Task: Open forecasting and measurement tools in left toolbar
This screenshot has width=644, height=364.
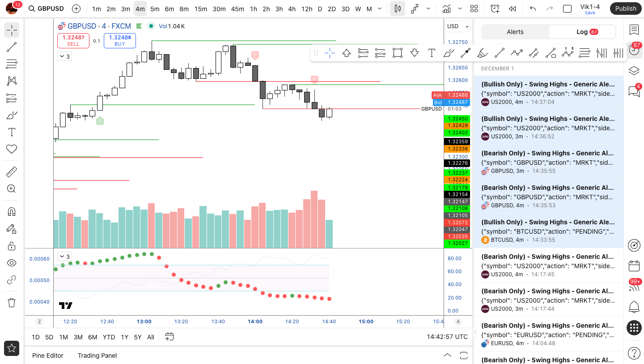Action: tap(12, 98)
